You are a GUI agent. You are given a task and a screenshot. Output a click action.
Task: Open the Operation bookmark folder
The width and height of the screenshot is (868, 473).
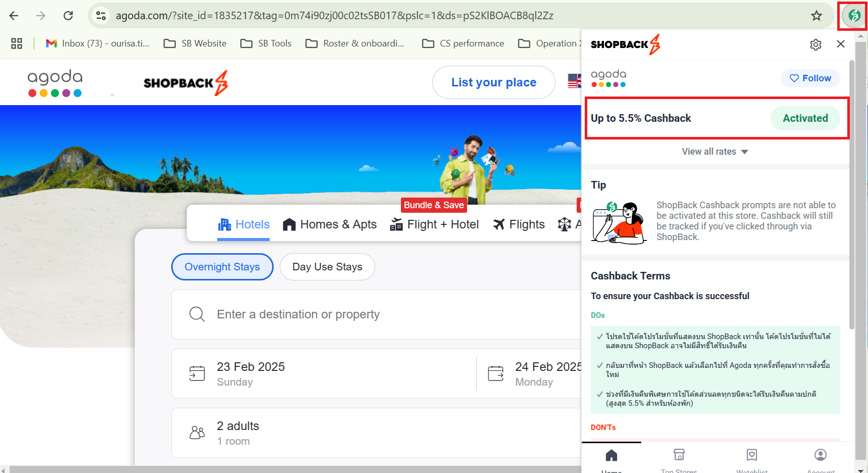click(549, 43)
